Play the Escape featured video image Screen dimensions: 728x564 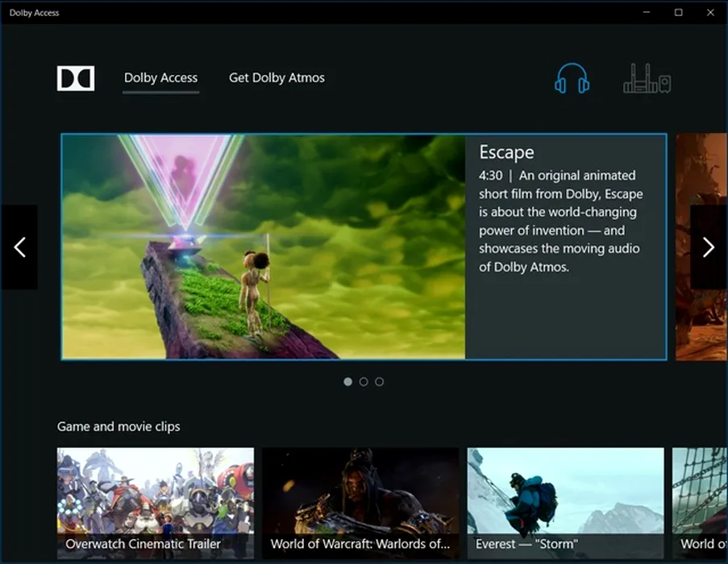pyautogui.click(x=264, y=247)
